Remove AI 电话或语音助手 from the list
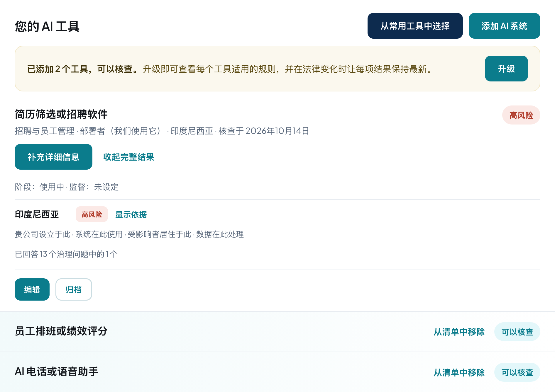This screenshot has height=392, width=555. [x=459, y=372]
